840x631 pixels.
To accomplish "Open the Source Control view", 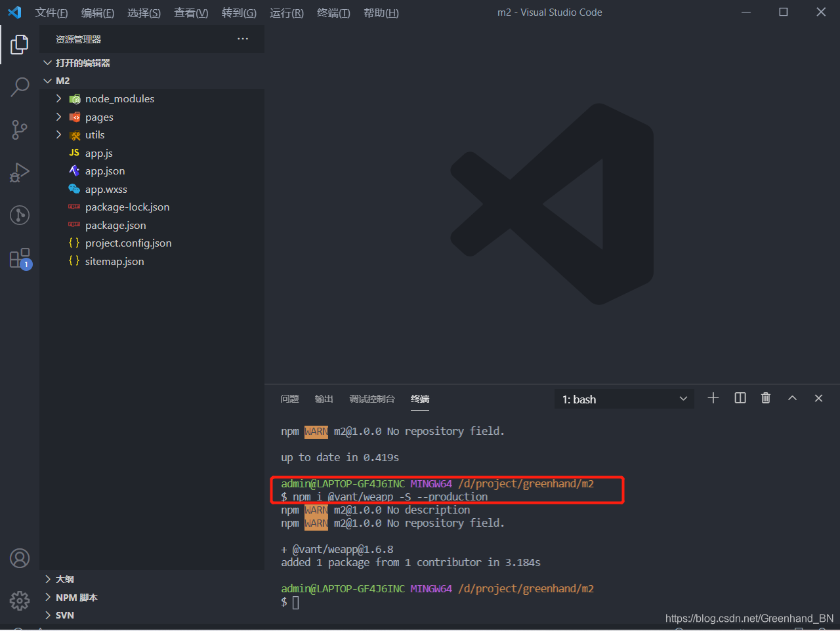I will pyautogui.click(x=20, y=130).
